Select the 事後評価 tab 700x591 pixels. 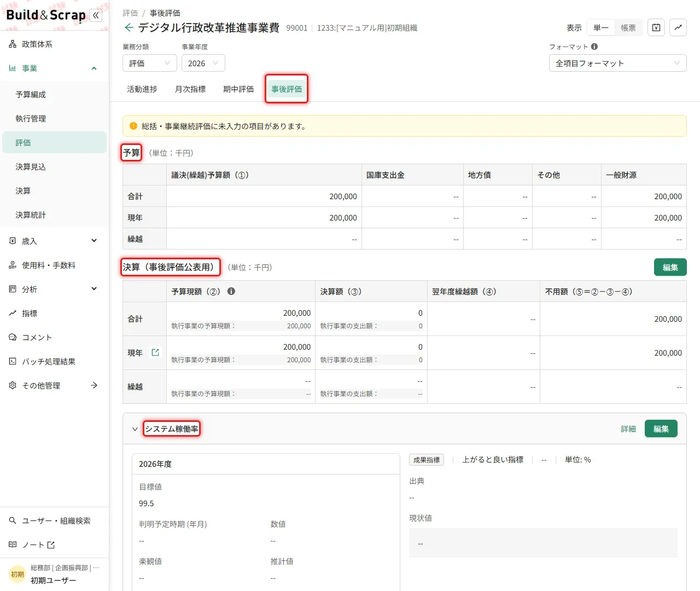[287, 89]
